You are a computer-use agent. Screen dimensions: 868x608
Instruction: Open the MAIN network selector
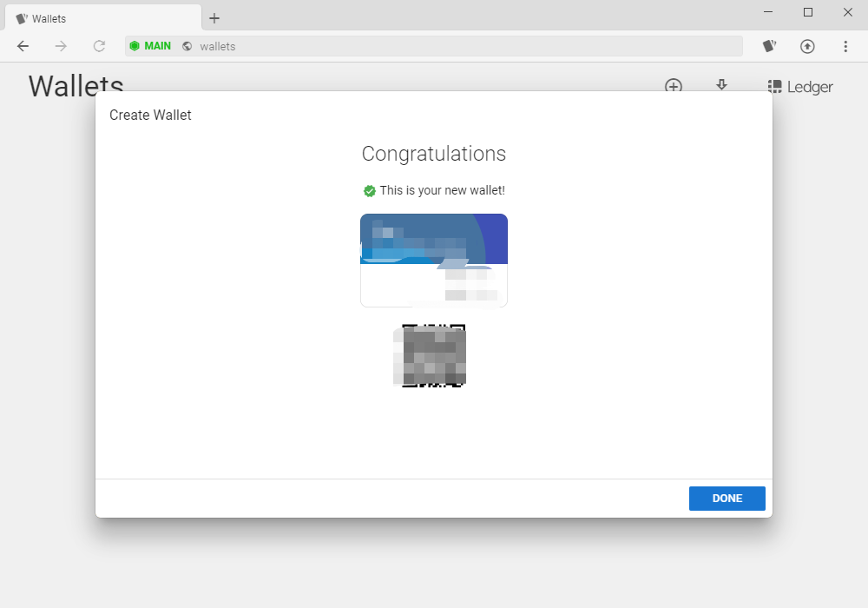coord(150,46)
